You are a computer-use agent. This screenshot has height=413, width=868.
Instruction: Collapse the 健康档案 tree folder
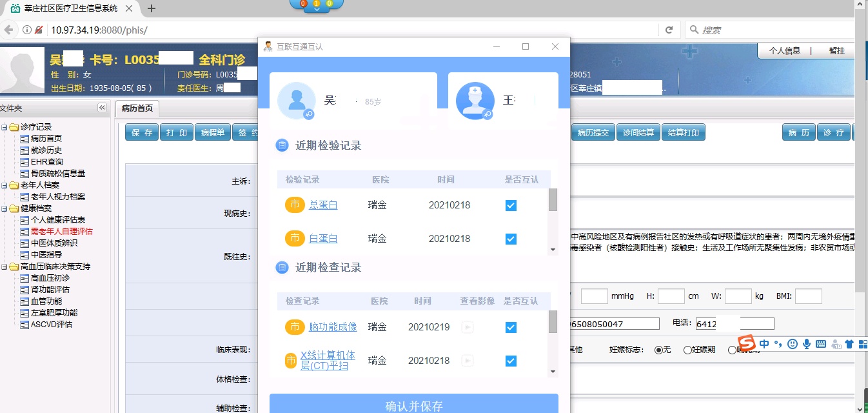(x=5, y=208)
